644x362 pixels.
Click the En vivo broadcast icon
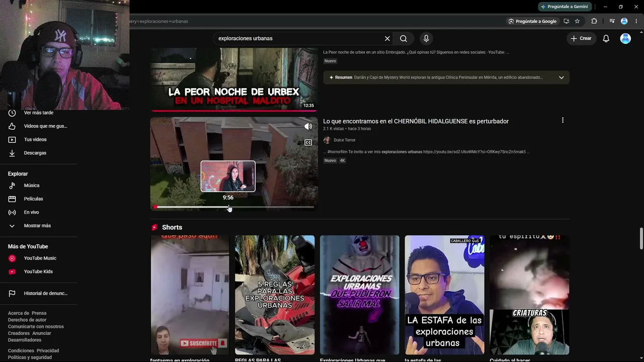pyautogui.click(x=12, y=212)
